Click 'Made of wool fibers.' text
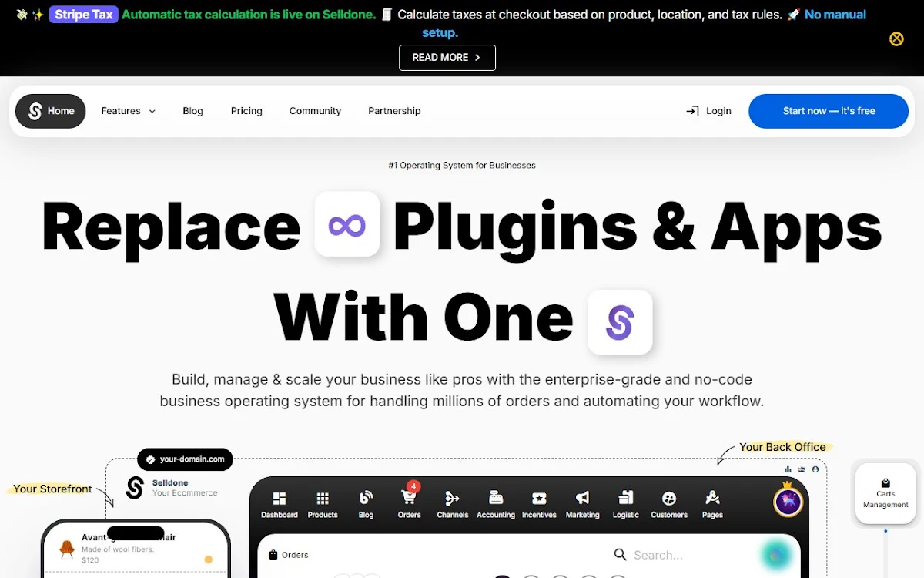924x578 pixels. coord(118,549)
